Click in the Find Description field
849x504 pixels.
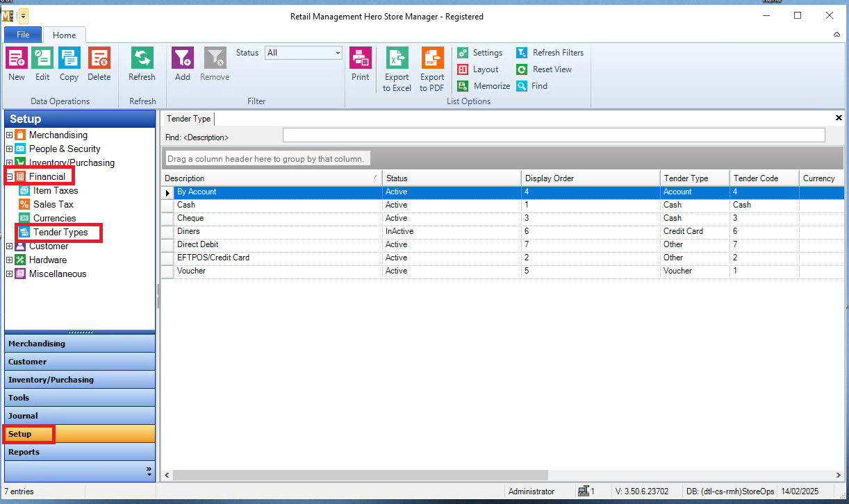tap(554, 135)
